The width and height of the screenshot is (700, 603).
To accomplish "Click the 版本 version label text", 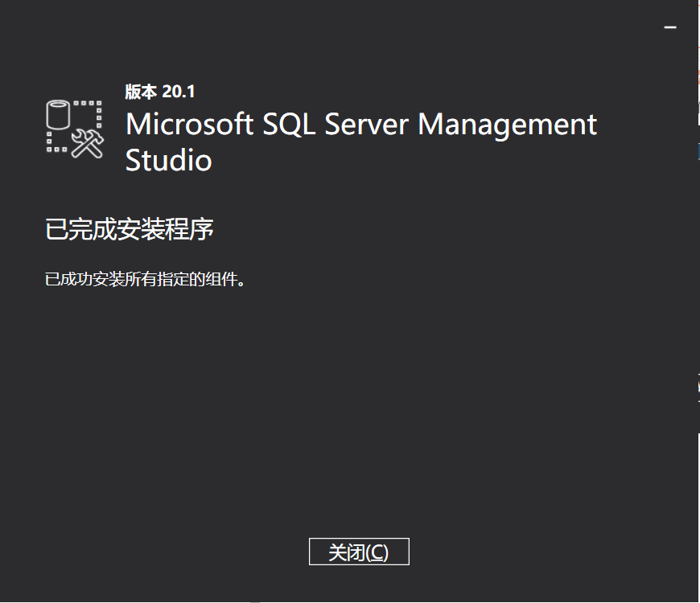I will (x=142, y=92).
